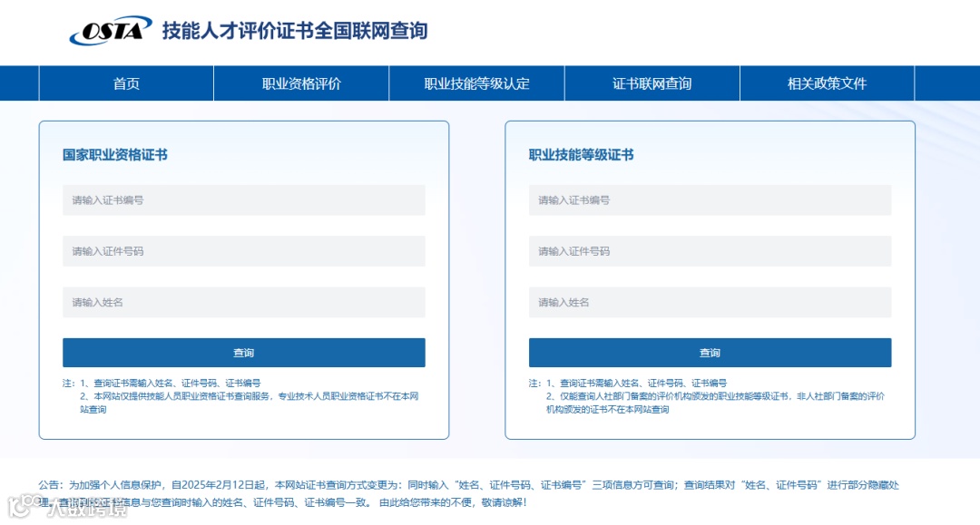This screenshot has height=525, width=980.
Task: Click the 职业技能等级证书 panel heading
Action: click(x=582, y=155)
